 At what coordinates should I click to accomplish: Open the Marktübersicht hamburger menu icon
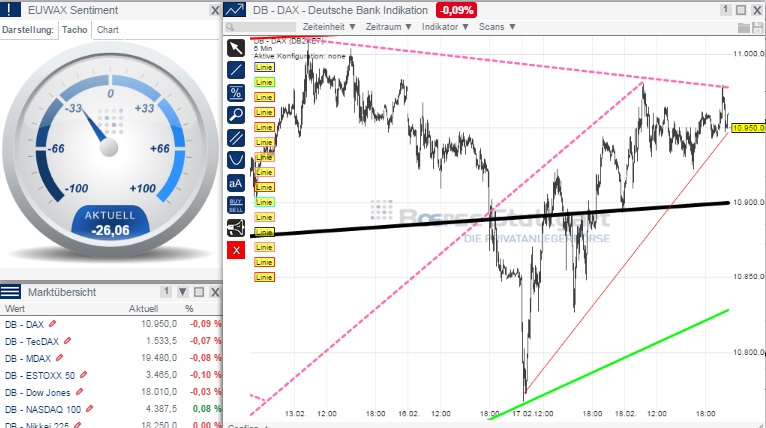click(x=10, y=292)
